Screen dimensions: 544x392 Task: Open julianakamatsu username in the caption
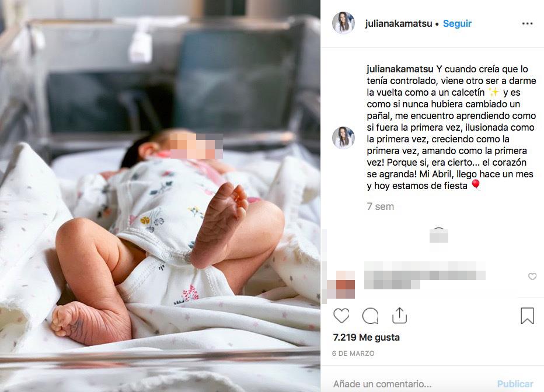tap(400, 69)
